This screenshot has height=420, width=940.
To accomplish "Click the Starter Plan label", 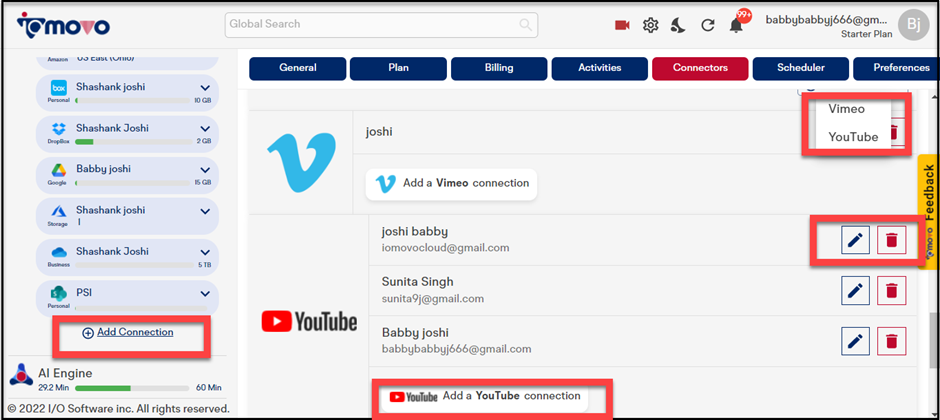I will tap(866, 34).
